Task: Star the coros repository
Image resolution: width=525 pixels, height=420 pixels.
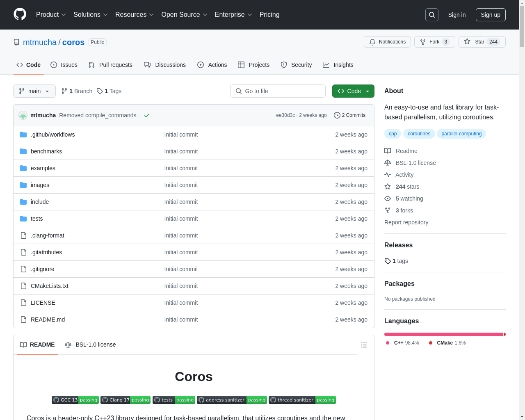Action: click(482, 42)
